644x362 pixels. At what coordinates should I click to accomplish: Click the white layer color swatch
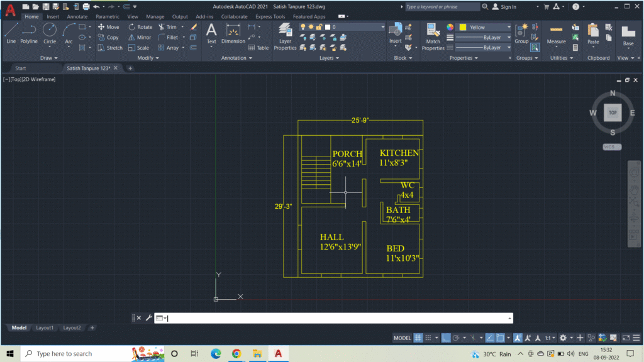[x=328, y=27]
